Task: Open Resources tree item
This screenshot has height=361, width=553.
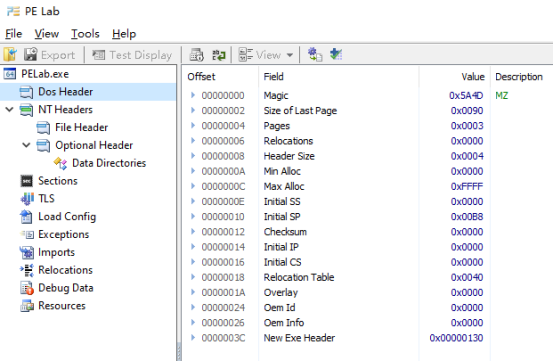Action: coord(62,306)
